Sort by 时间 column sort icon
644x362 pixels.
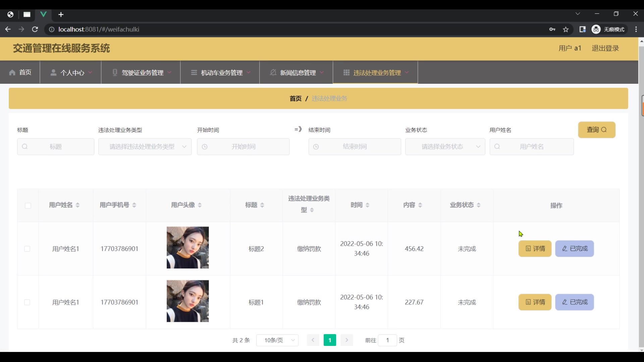(x=368, y=205)
